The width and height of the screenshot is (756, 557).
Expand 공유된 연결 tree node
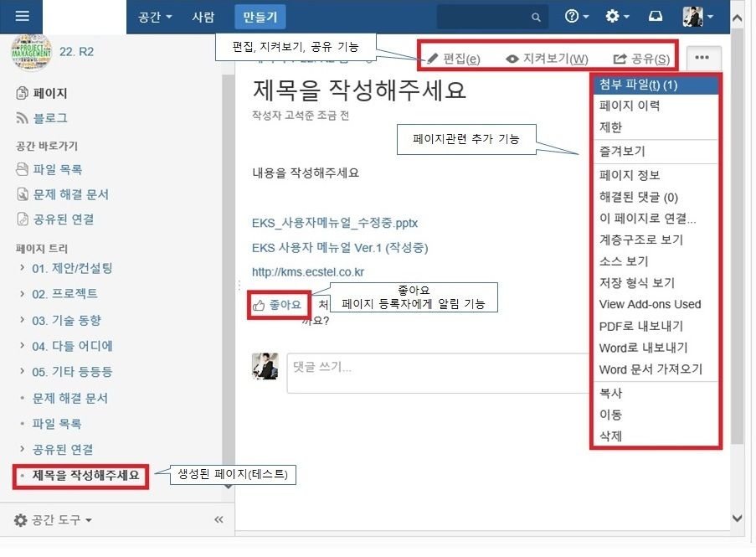click(22, 449)
